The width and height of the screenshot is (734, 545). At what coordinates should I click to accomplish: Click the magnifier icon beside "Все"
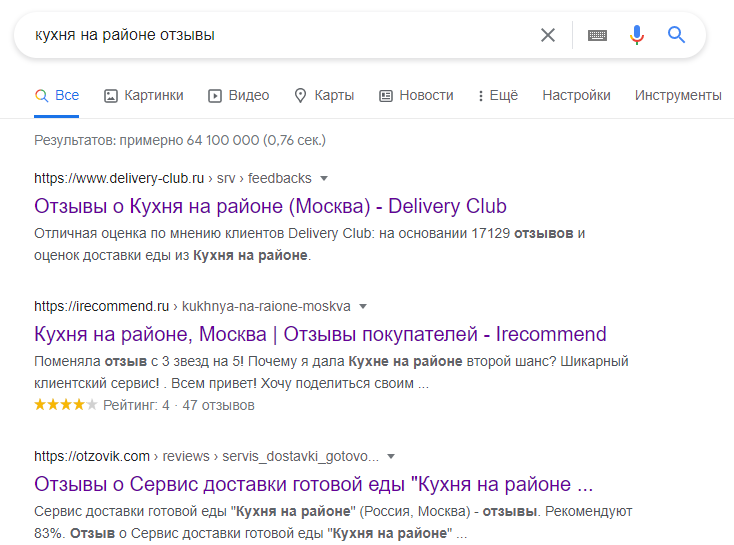click(42, 96)
